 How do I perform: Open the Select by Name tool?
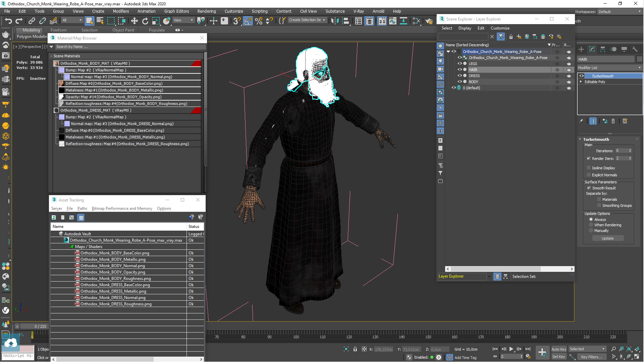point(100,21)
